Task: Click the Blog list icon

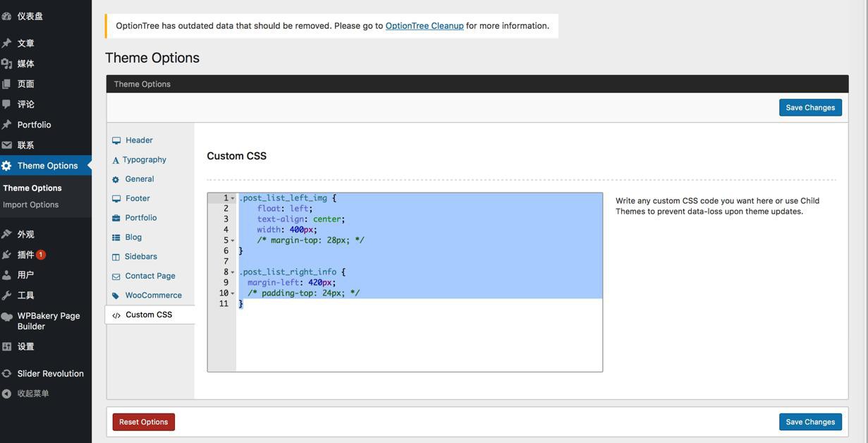Action: pos(116,238)
